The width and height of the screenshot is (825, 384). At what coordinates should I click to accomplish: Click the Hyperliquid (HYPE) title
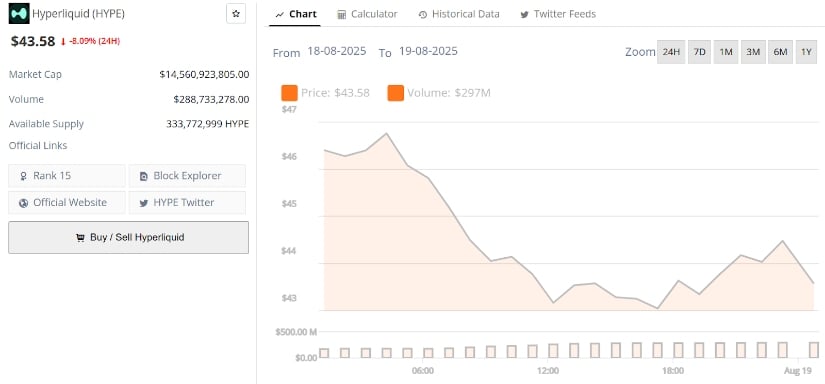(78, 14)
